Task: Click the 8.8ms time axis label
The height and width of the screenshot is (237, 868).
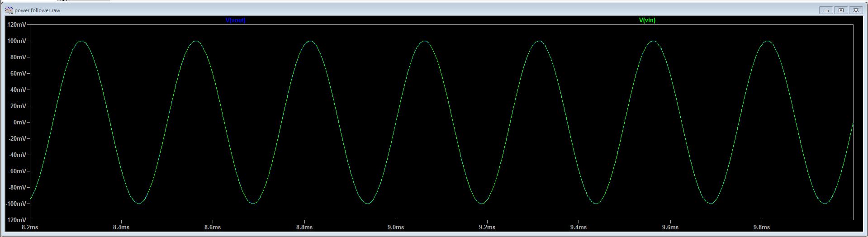Action: point(304,227)
